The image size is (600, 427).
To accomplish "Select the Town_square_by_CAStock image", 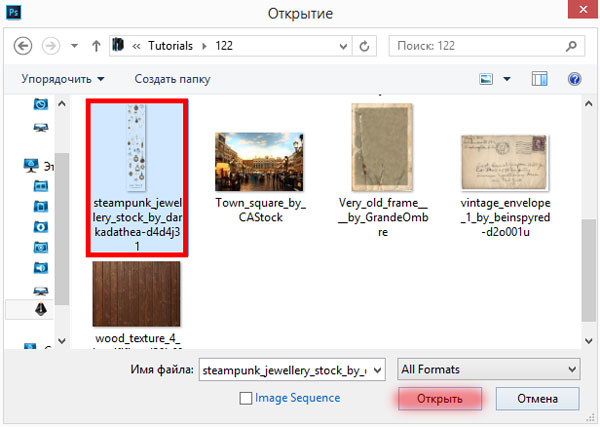I will pyautogui.click(x=259, y=162).
